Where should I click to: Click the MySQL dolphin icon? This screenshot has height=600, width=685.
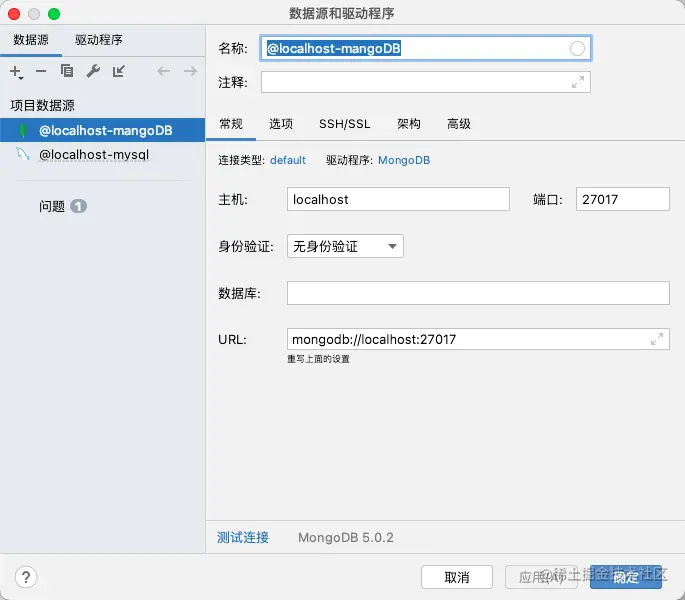click(23, 154)
